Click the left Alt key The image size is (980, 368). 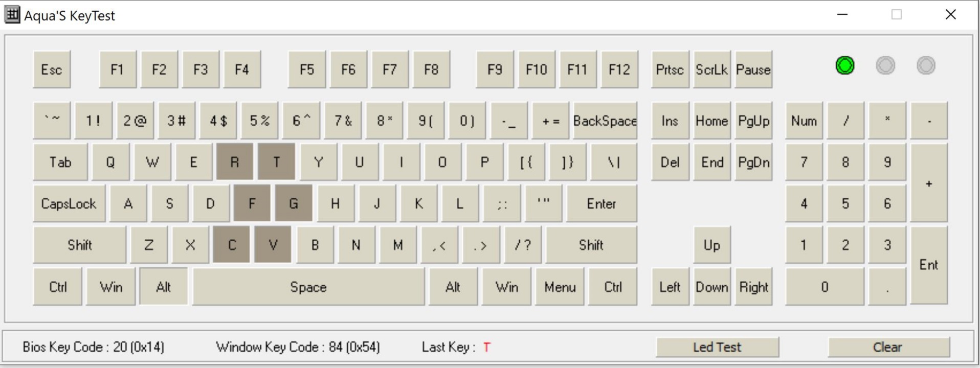click(164, 287)
